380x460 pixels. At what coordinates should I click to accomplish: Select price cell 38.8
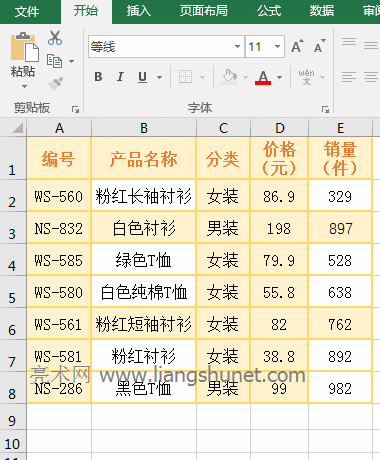(279, 356)
